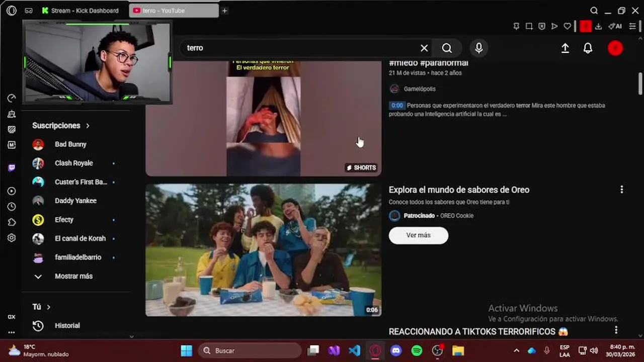Open the ad blocker shield icon
This screenshot has height=362, width=644.
tap(542, 26)
